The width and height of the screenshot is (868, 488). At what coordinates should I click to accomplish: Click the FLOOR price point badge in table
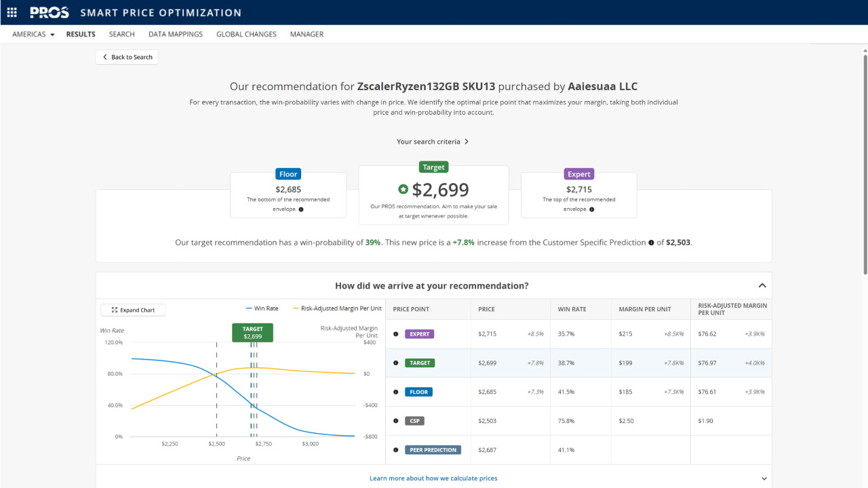click(x=418, y=392)
